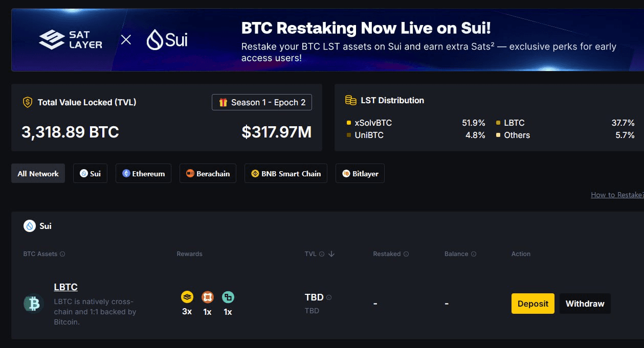The height and width of the screenshot is (348, 644).
Task: Click the LBTC legend color swatch
Action: click(x=498, y=123)
